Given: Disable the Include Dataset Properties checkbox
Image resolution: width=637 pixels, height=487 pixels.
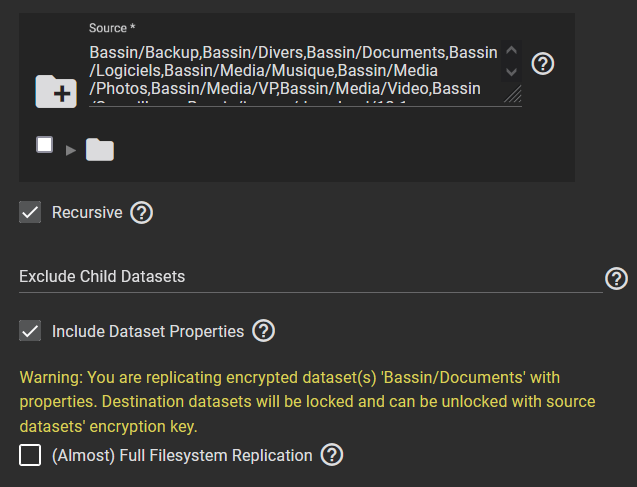Looking at the screenshot, I should 30,331.
